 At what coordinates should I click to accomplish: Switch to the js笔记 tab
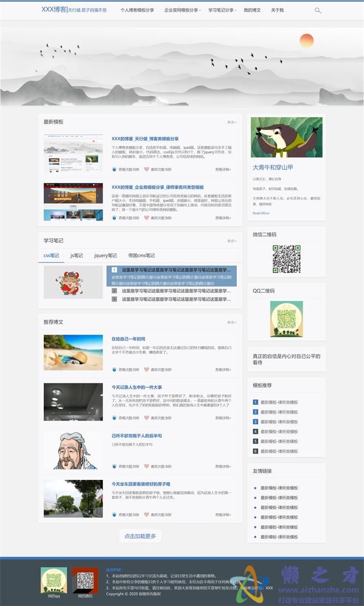(77, 256)
